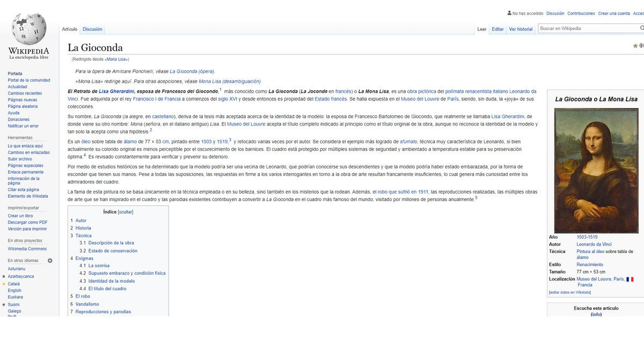Screen dimensions: 644x340
Task: Click the ocultar toggle in Índice
Action: click(x=126, y=212)
